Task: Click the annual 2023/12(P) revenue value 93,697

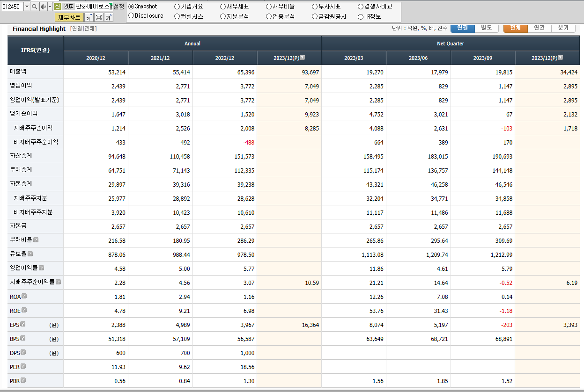Action: [310, 73]
